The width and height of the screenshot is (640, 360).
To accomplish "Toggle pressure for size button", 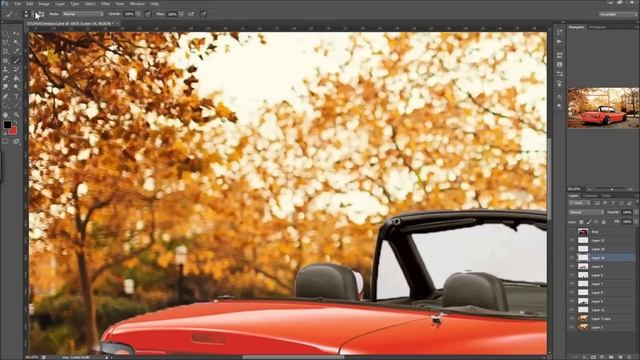I will (203, 14).
